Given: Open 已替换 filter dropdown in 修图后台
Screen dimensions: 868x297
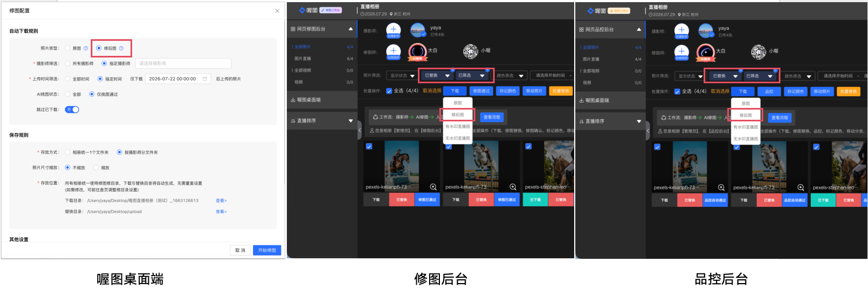Looking at the screenshot, I should click(x=437, y=76).
